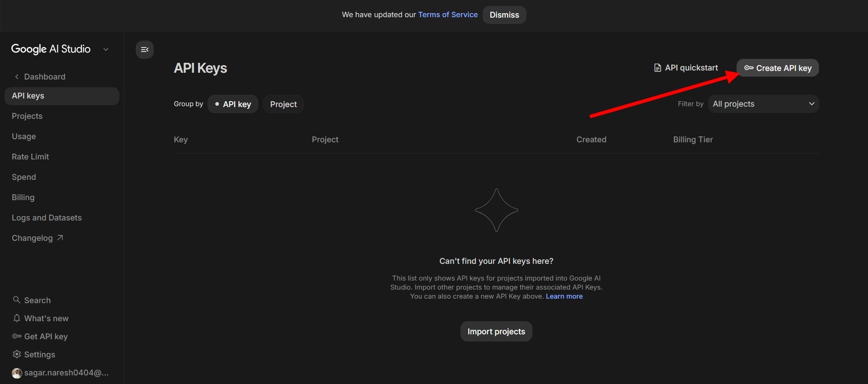Viewport: 868px width, 384px height.
Task: Click the API Keys page heading
Action: 200,68
